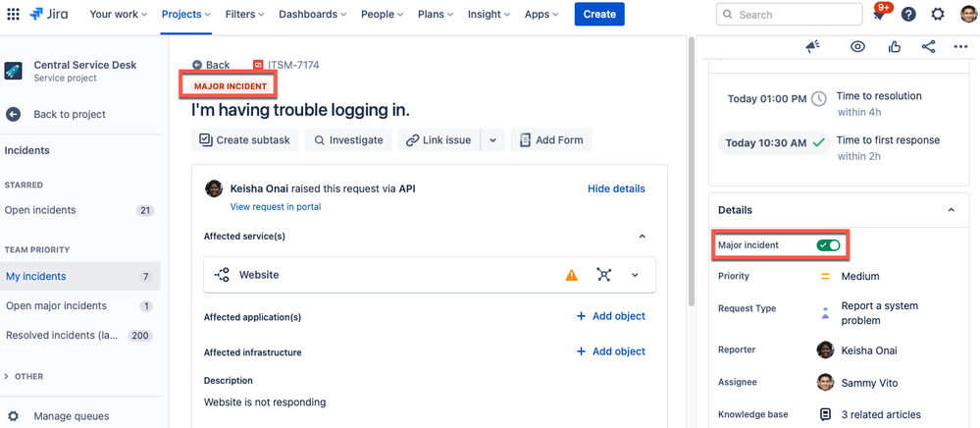This screenshot has height=428, width=980.
Task: Open the notifications bell icon
Action: tap(880, 14)
